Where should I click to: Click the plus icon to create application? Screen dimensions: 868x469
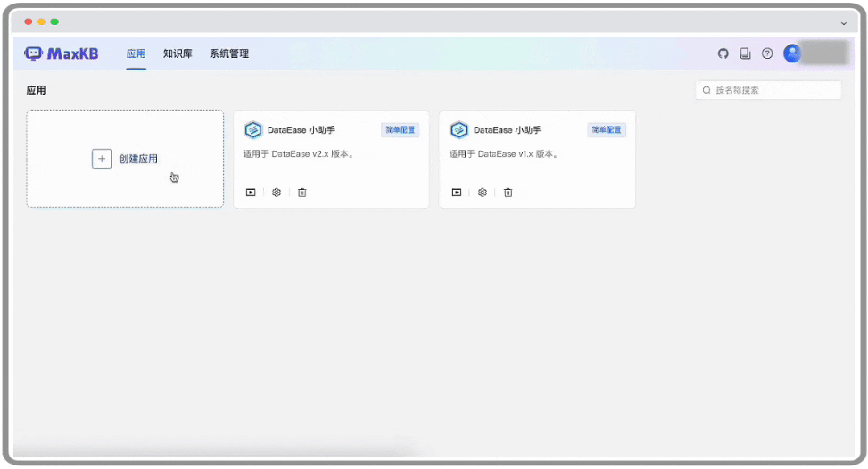click(x=102, y=159)
